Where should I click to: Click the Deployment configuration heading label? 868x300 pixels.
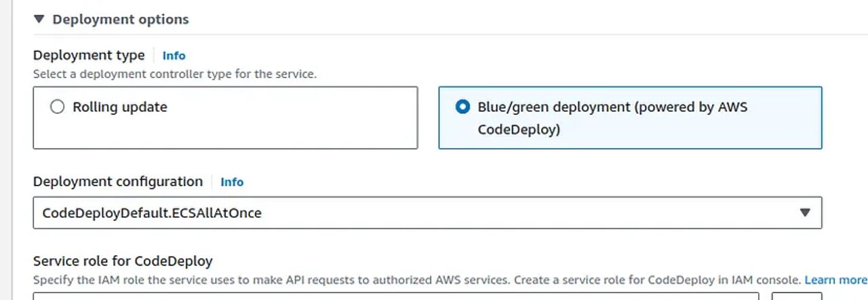point(118,181)
